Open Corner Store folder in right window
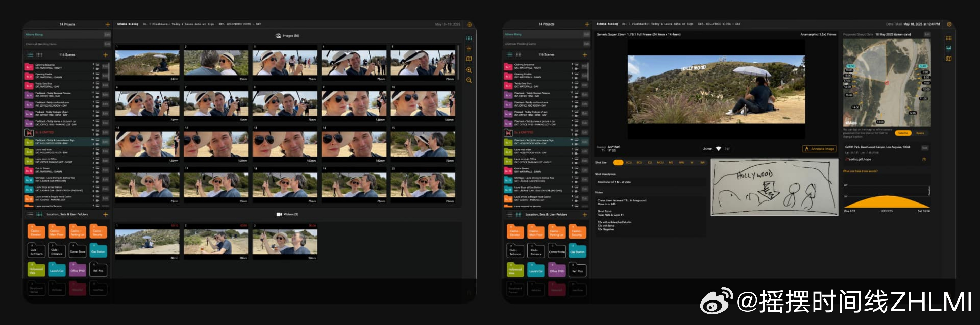Screen dimensions: 980x325 tap(557, 251)
